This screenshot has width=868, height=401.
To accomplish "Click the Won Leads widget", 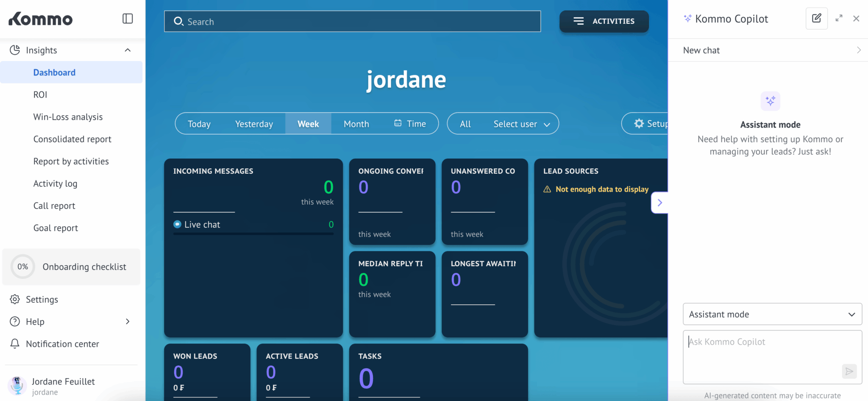I will [x=207, y=372].
